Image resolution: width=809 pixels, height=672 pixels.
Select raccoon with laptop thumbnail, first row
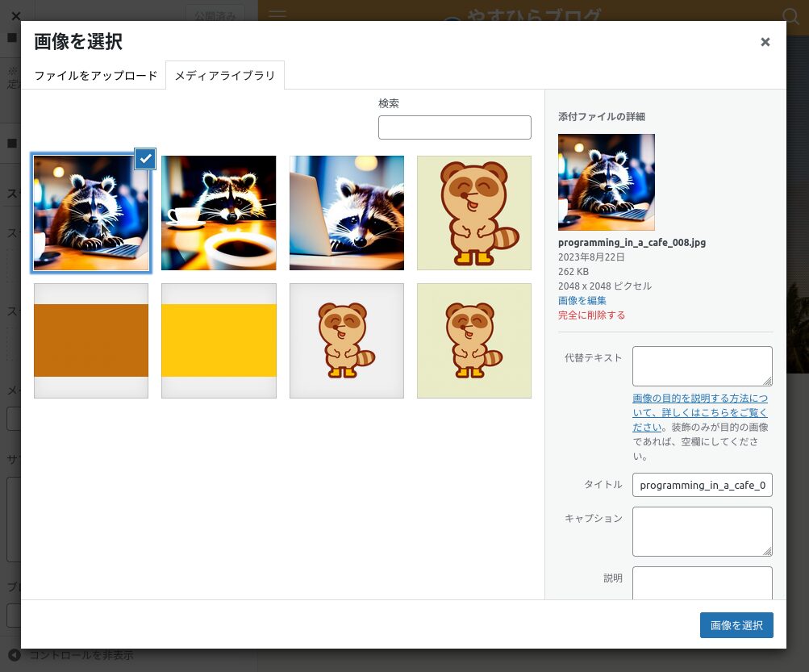tap(91, 213)
